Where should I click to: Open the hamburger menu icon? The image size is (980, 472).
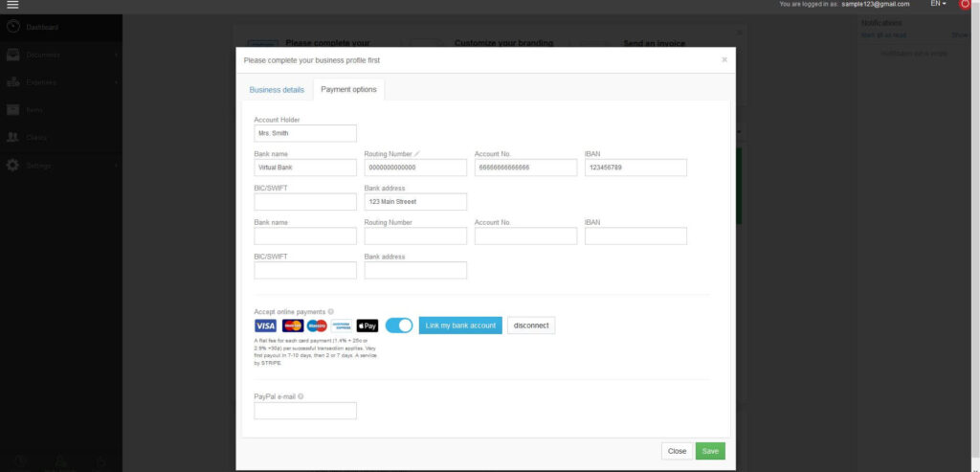tap(12, 5)
